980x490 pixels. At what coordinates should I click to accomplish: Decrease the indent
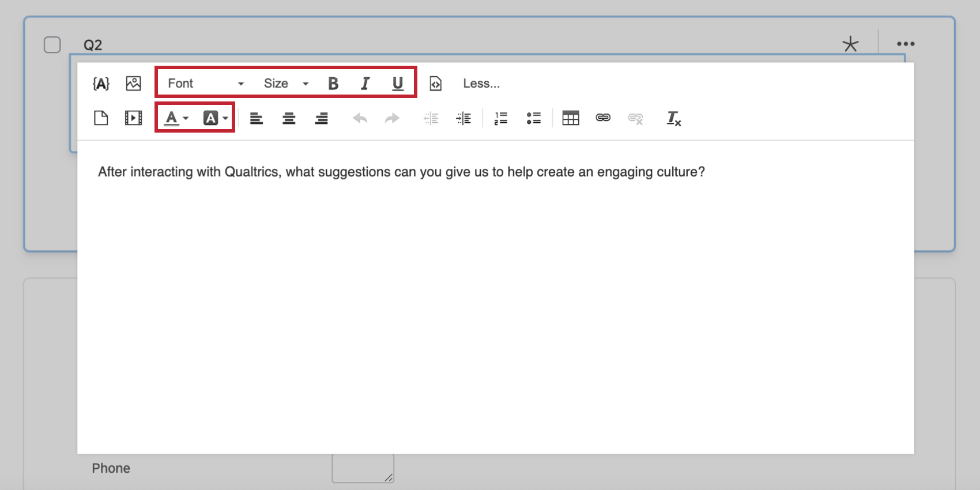pos(431,118)
